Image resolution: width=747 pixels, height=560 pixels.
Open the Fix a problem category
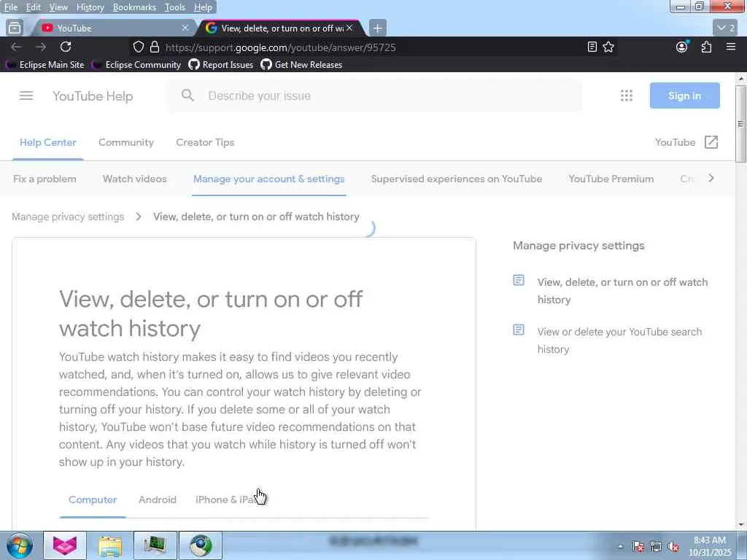(44, 179)
